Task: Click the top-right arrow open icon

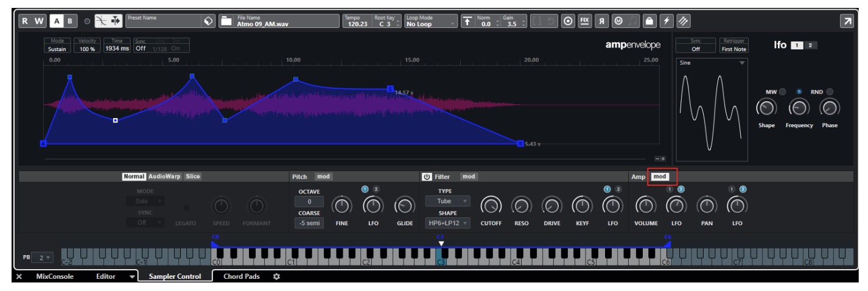Action: pyautogui.click(x=847, y=21)
